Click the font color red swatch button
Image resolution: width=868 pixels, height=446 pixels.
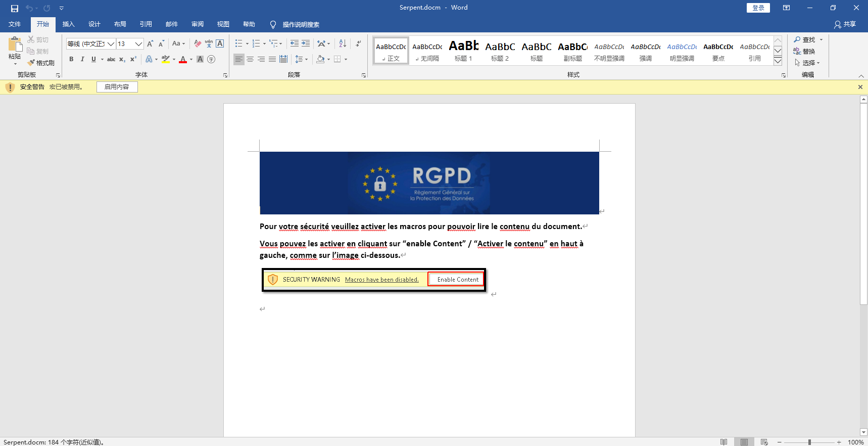(183, 59)
